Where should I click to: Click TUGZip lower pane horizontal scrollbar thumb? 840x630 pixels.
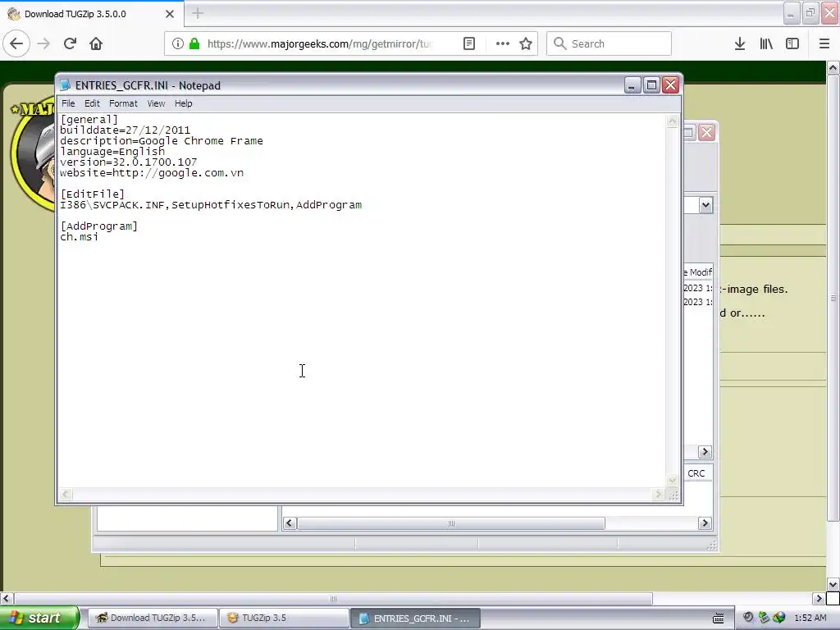tap(451, 523)
